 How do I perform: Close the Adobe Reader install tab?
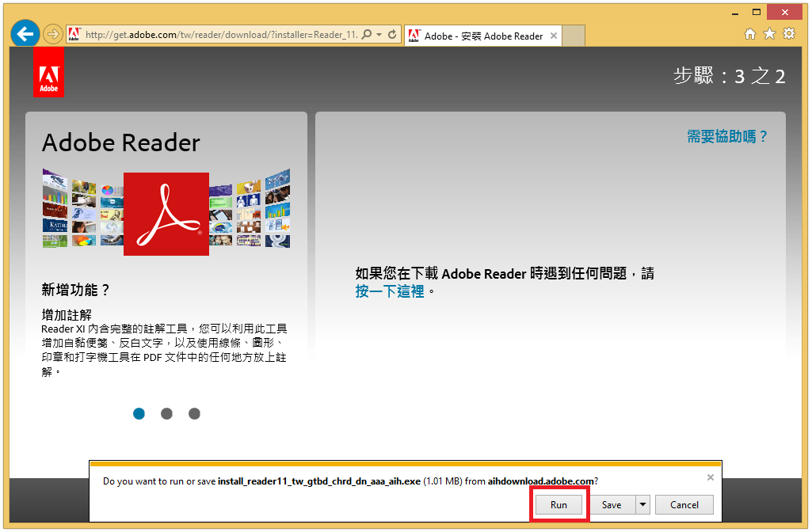click(x=554, y=36)
